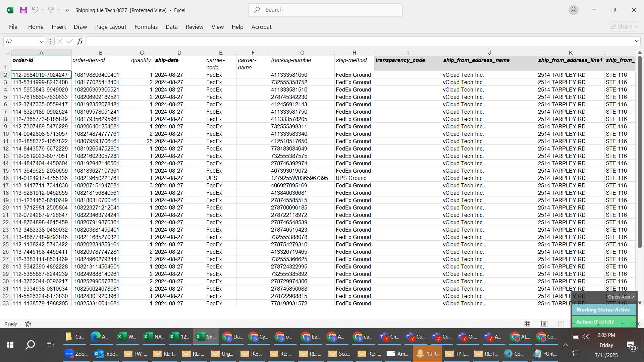Click the Working Status: Active banner
Viewport: 644px width, 362px height.
coord(603,310)
